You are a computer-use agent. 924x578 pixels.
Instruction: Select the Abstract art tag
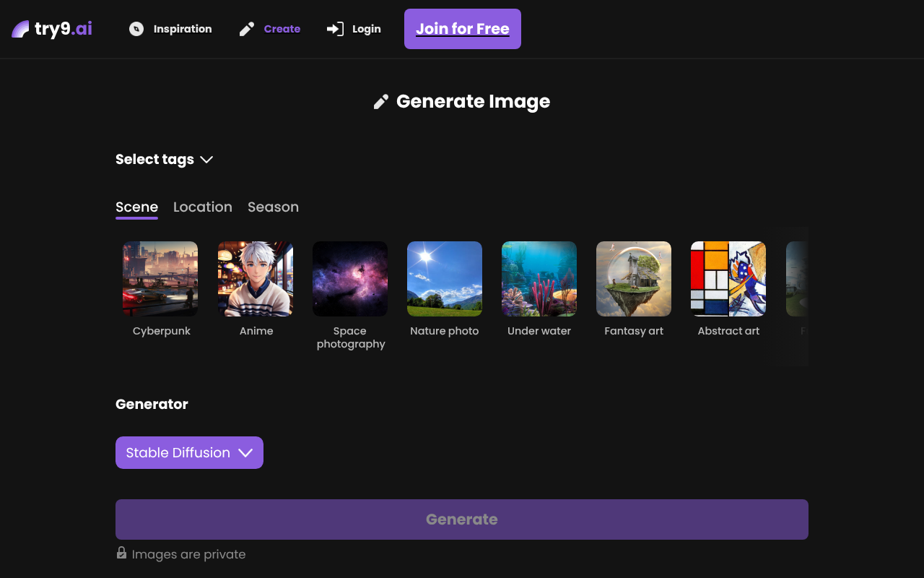click(728, 278)
